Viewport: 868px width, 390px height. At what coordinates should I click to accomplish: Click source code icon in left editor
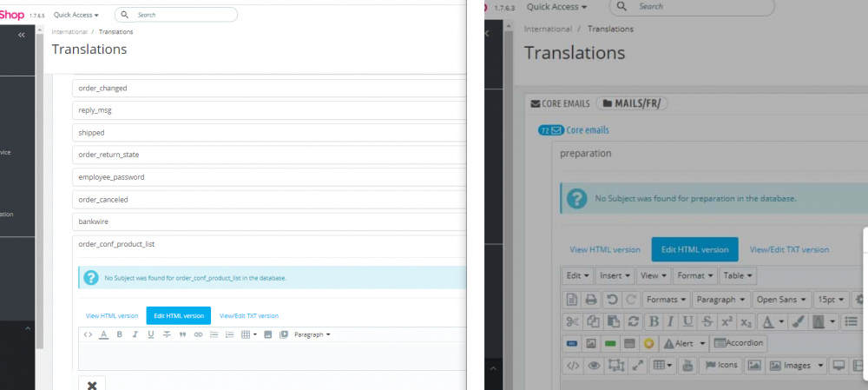(x=88, y=334)
